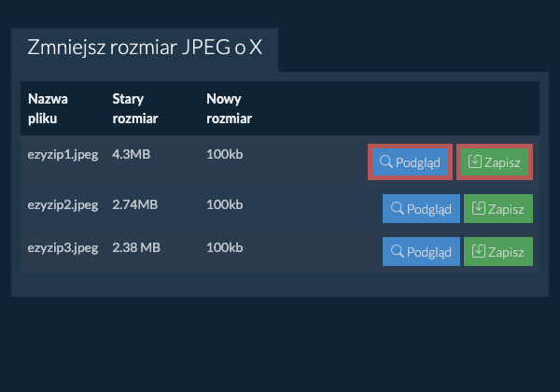Click download icon in ezyzip1.jpeg Zapisz button
Image resolution: width=560 pixels, height=392 pixels.
pos(475,162)
